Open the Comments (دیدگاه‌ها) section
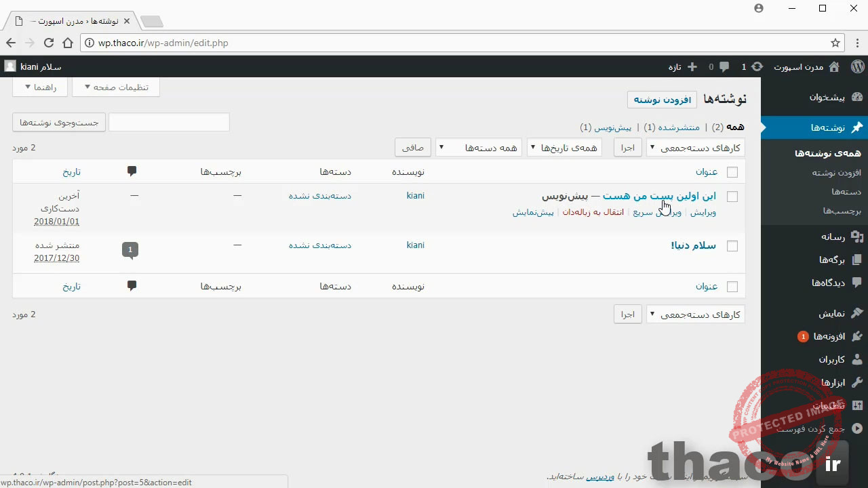The image size is (868, 488). coord(829,283)
